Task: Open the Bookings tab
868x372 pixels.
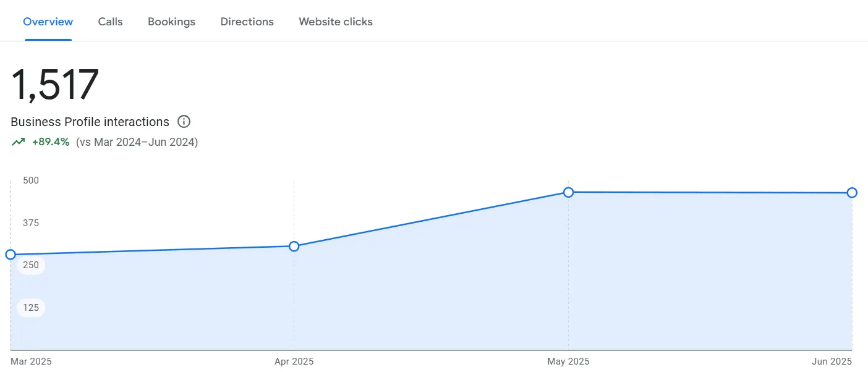Action: (x=171, y=21)
